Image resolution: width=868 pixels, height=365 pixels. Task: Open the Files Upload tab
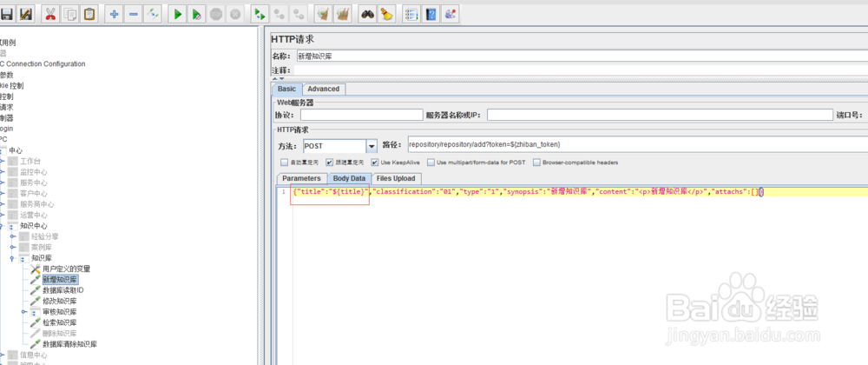coord(396,178)
